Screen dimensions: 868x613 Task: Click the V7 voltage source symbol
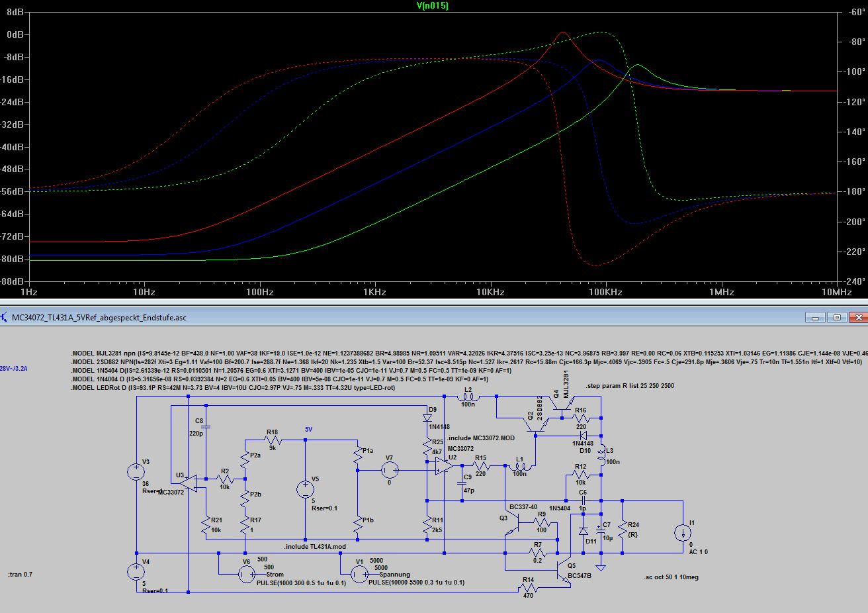point(389,470)
